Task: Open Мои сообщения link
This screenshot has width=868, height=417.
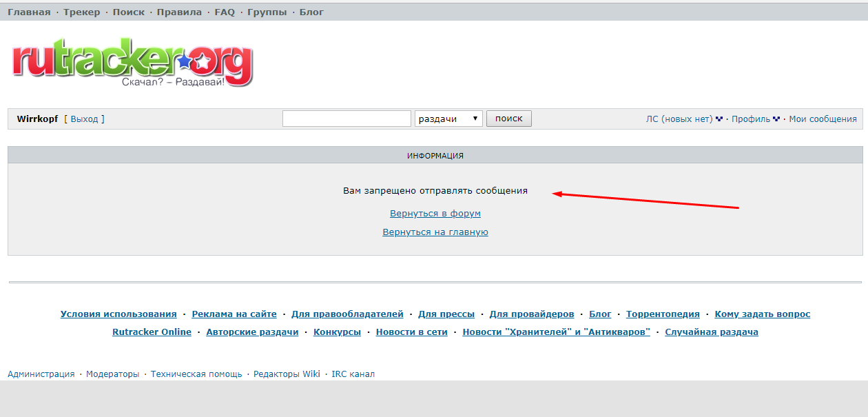Action: pos(823,119)
